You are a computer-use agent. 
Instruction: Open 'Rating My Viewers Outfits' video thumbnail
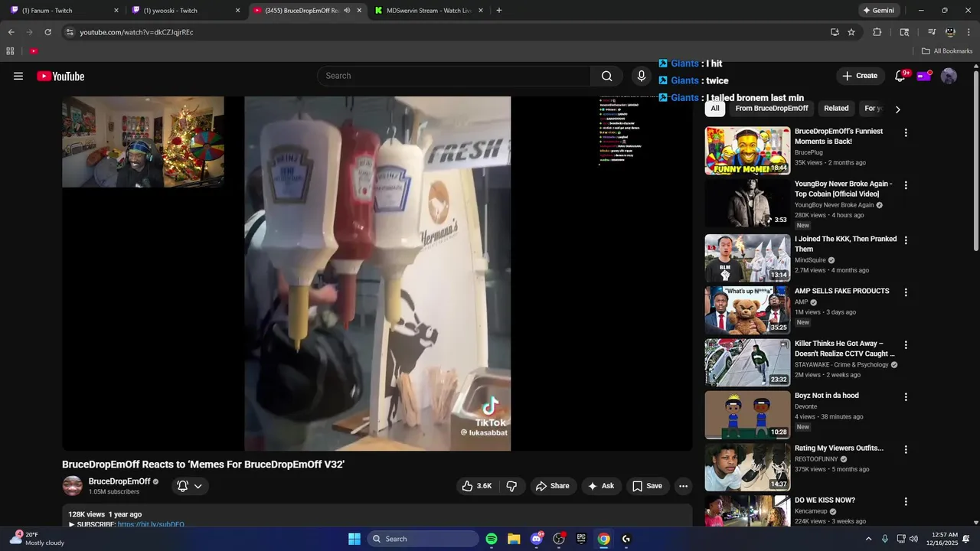(747, 468)
